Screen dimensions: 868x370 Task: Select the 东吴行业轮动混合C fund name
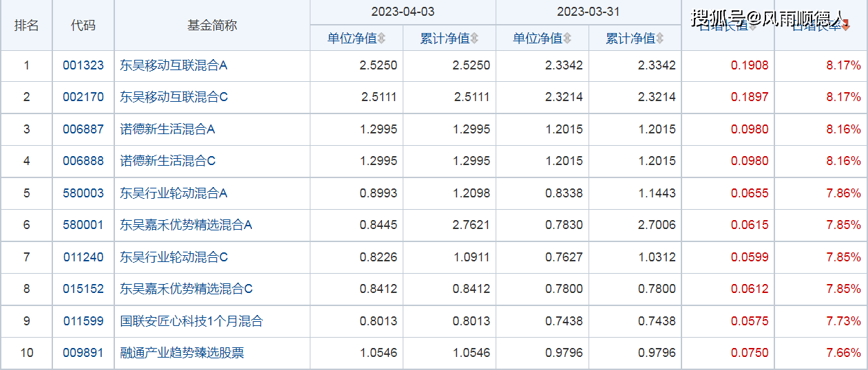(173, 257)
